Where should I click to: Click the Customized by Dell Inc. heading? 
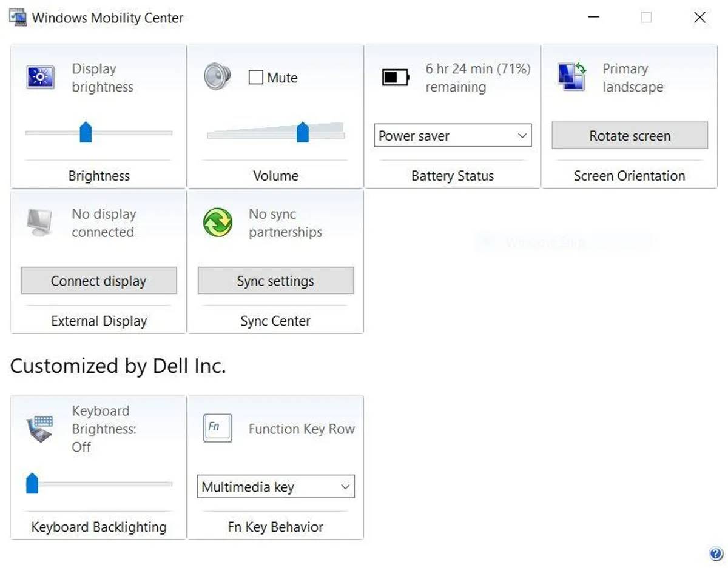(x=119, y=366)
